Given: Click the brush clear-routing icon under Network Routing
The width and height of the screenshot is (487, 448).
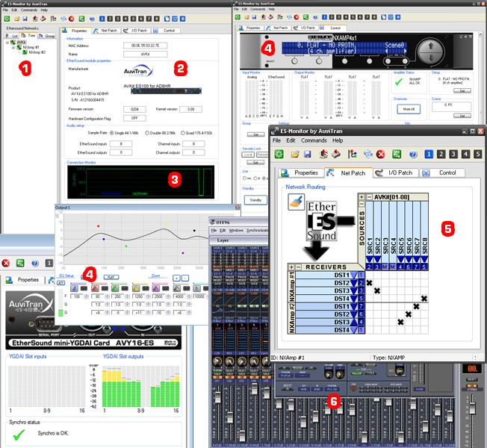Looking at the screenshot, I should [296, 202].
